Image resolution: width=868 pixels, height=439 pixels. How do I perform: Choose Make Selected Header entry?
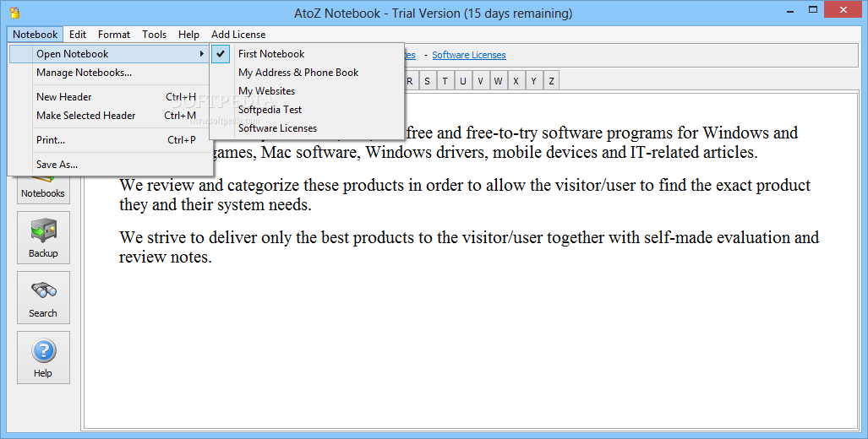pos(110,116)
